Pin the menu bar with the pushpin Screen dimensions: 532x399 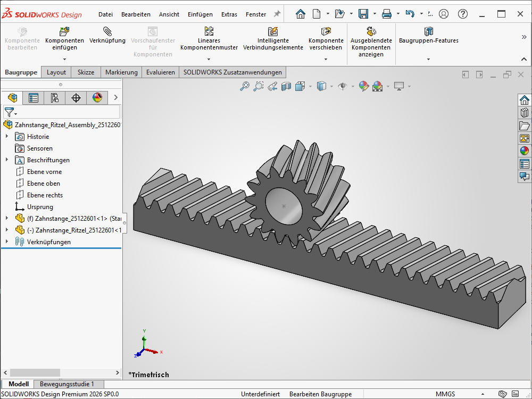(x=277, y=14)
